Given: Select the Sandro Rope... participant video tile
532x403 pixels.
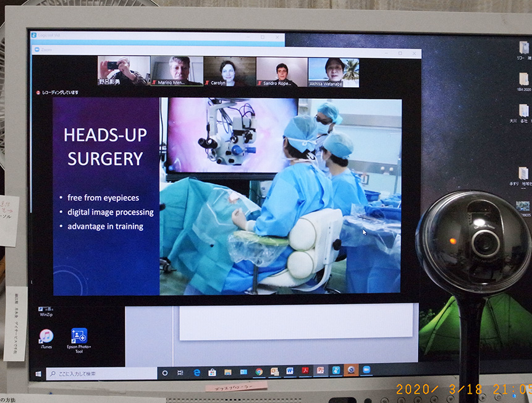Looking at the screenshot, I should pos(282,72).
